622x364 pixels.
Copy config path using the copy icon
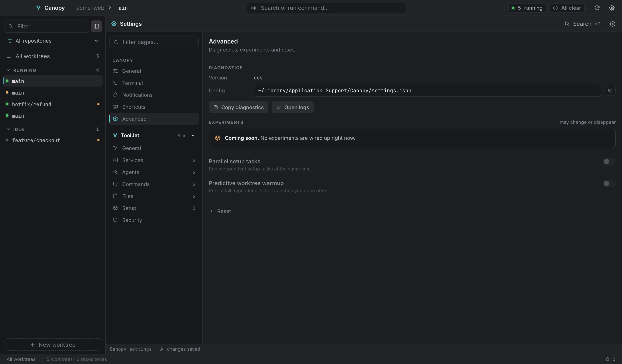click(610, 91)
